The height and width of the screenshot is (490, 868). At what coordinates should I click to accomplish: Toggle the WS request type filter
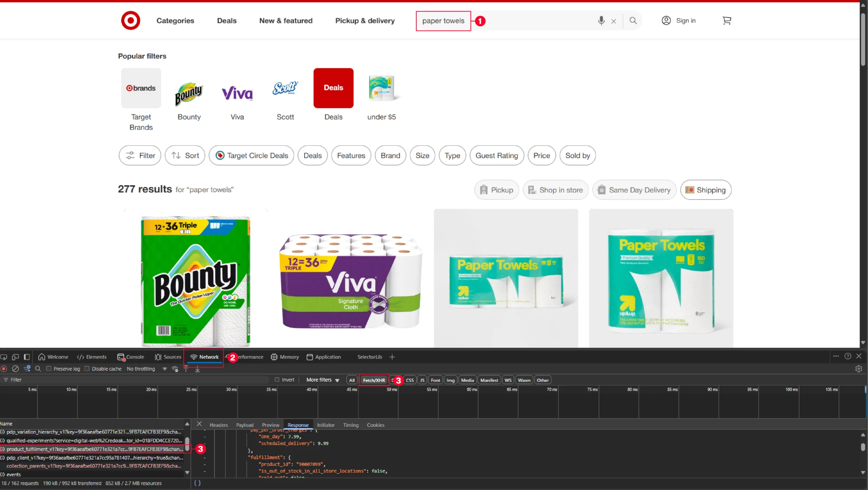click(x=508, y=380)
